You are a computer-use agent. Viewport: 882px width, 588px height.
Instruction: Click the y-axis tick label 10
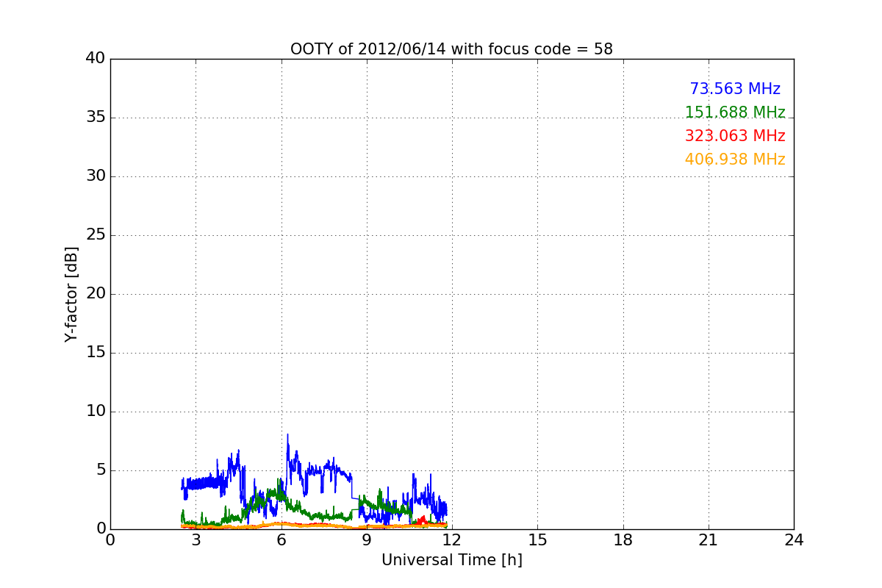point(96,412)
